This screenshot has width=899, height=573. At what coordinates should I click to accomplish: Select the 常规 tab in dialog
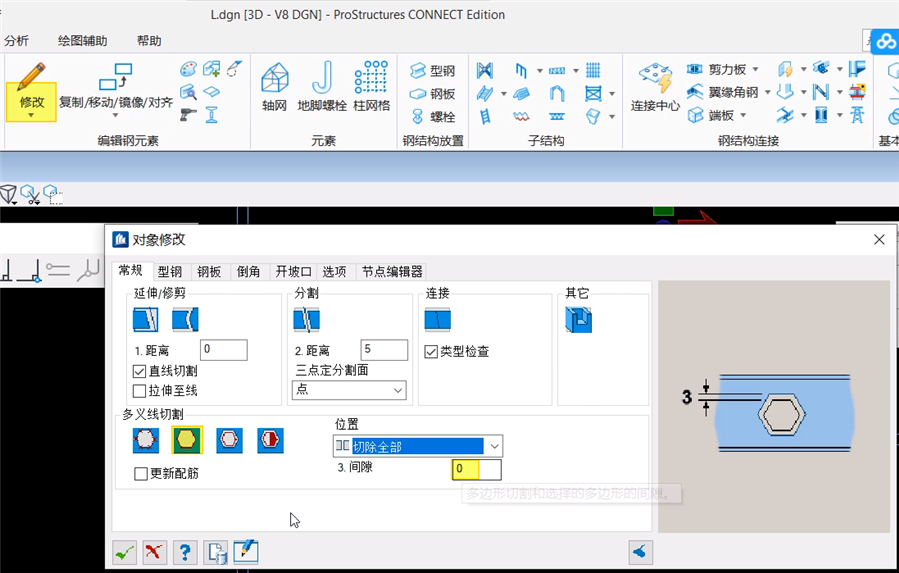131,270
